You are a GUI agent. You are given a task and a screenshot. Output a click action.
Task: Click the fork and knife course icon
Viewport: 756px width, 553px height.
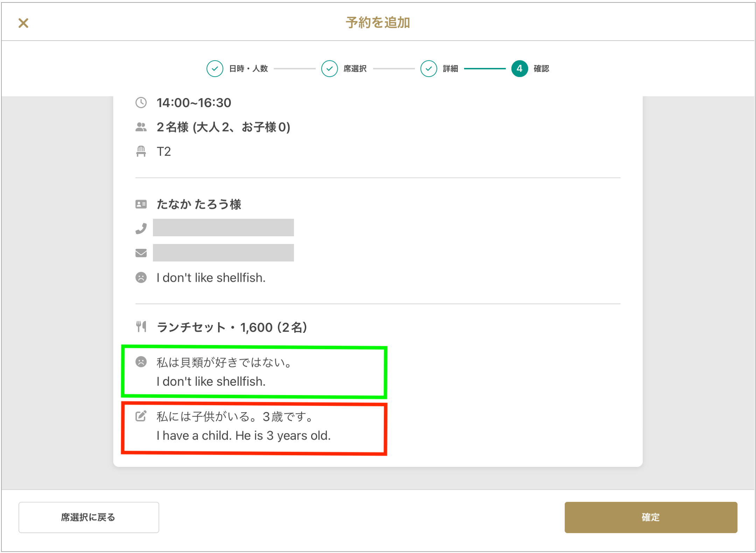(141, 327)
